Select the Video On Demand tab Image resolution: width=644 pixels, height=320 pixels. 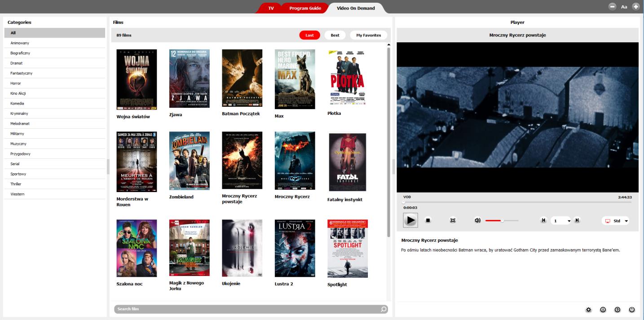356,8
